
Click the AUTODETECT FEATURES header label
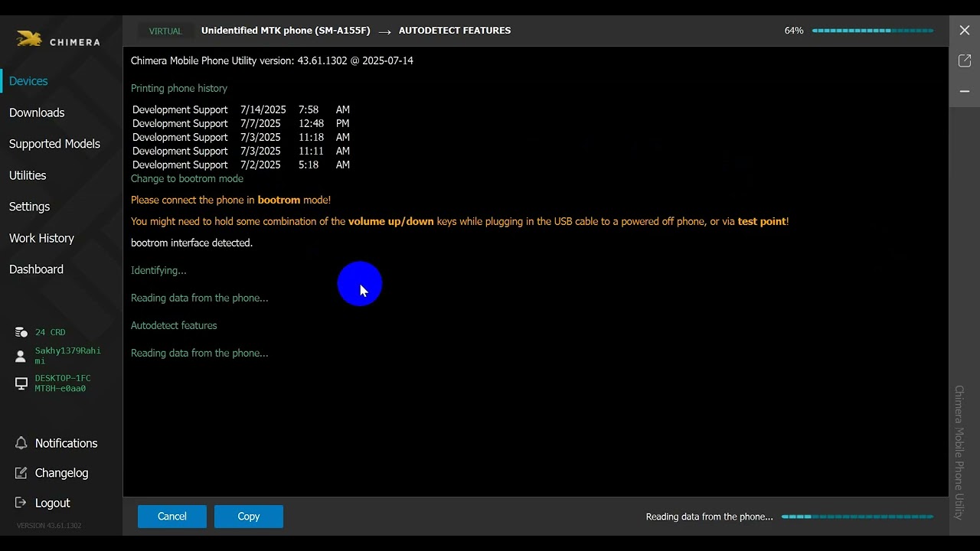point(455,31)
